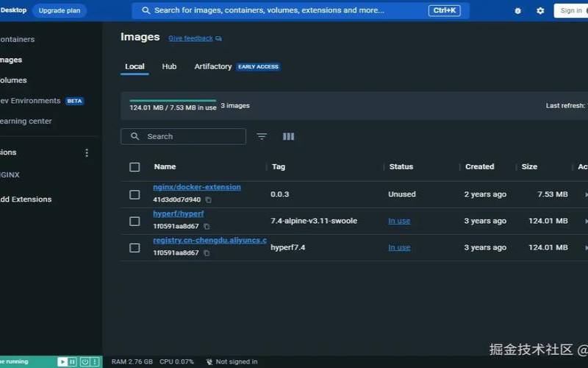Check the hyperf/hyperf row checkbox
This screenshot has width=588, height=368.
click(x=135, y=222)
